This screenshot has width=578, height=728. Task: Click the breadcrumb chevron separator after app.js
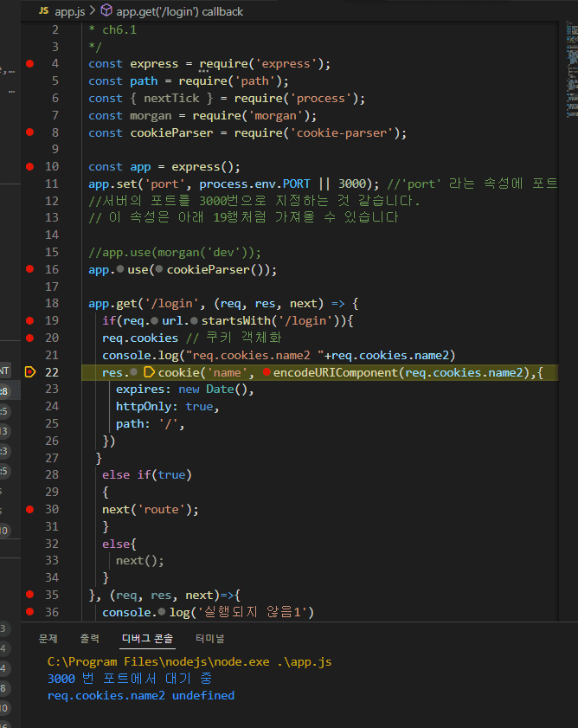coord(92,11)
